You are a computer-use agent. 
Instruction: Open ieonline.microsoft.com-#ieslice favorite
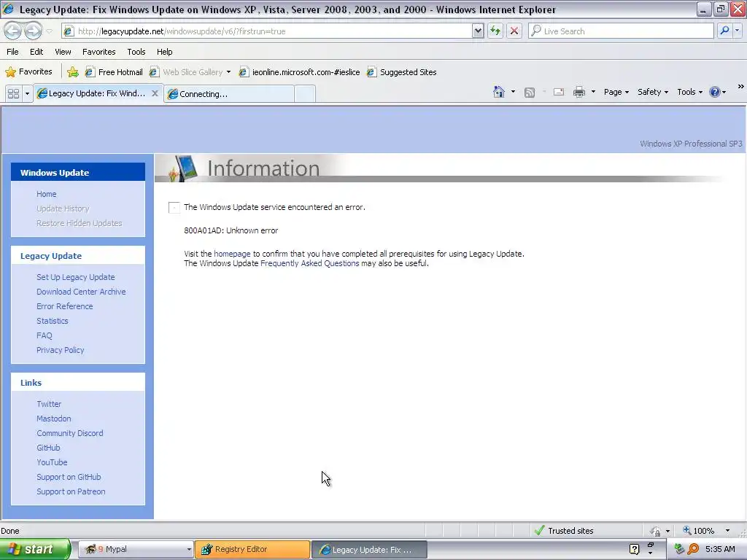[300, 72]
